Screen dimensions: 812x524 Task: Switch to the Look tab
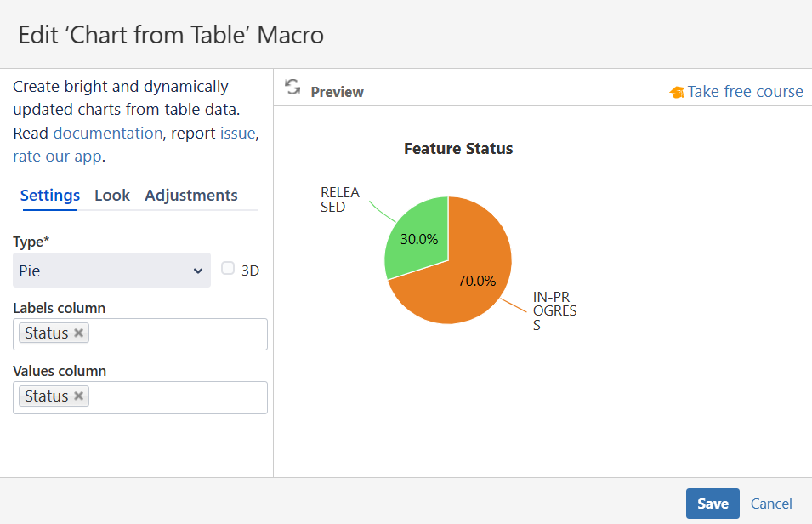coord(112,196)
